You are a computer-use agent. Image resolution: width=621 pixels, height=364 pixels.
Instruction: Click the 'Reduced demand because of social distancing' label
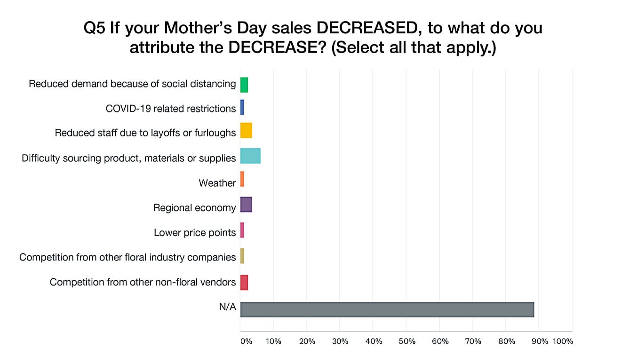pyautogui.click(x=132, y=84)
